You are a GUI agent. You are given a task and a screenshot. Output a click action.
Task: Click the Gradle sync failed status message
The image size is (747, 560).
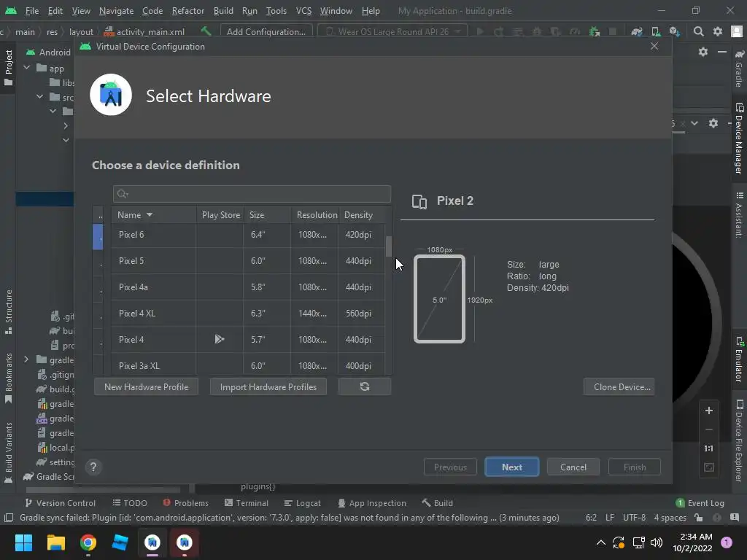click(289, 518)
